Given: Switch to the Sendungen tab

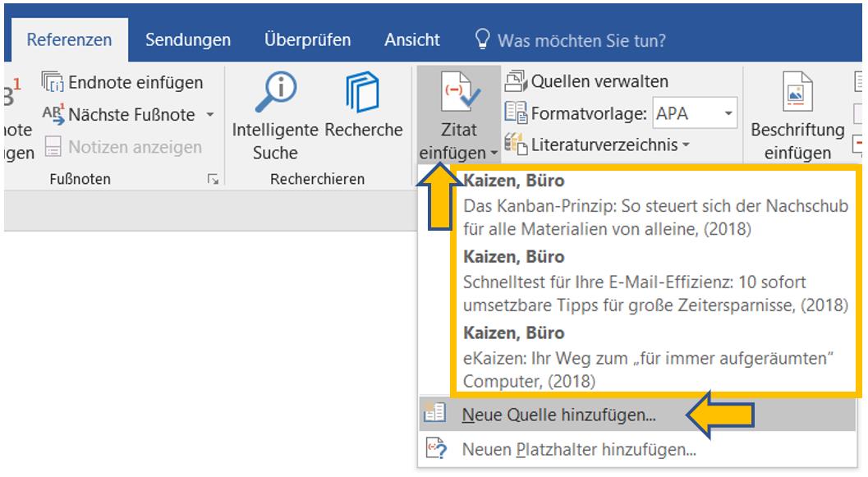Looking at the screenshot, I should pyautogui.click(x=188, y=40).
